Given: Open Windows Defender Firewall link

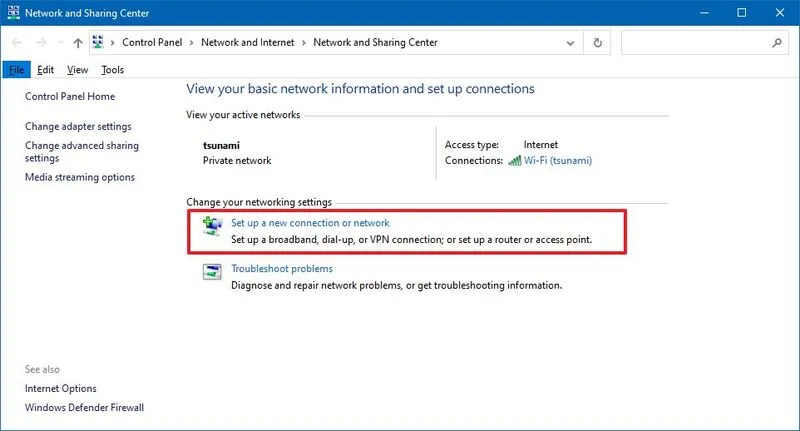Looking at the screenshot, I should [x=84, y=408].
